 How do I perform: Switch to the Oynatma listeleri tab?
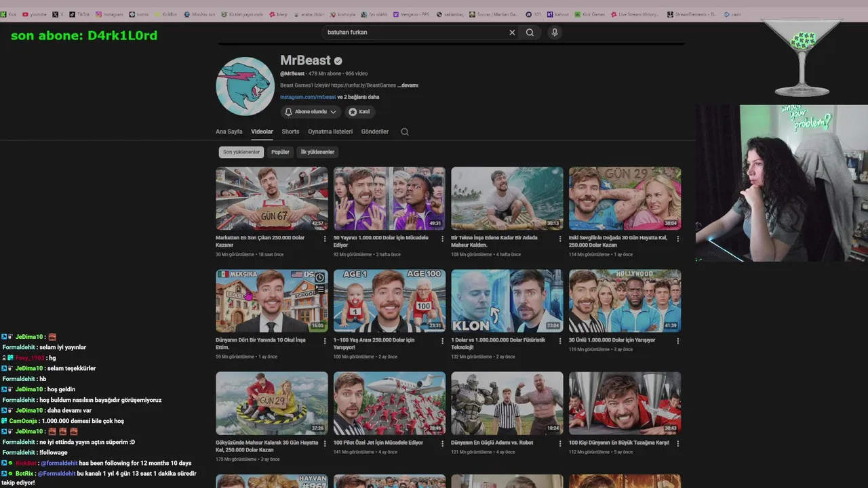(x=330, y=131)
